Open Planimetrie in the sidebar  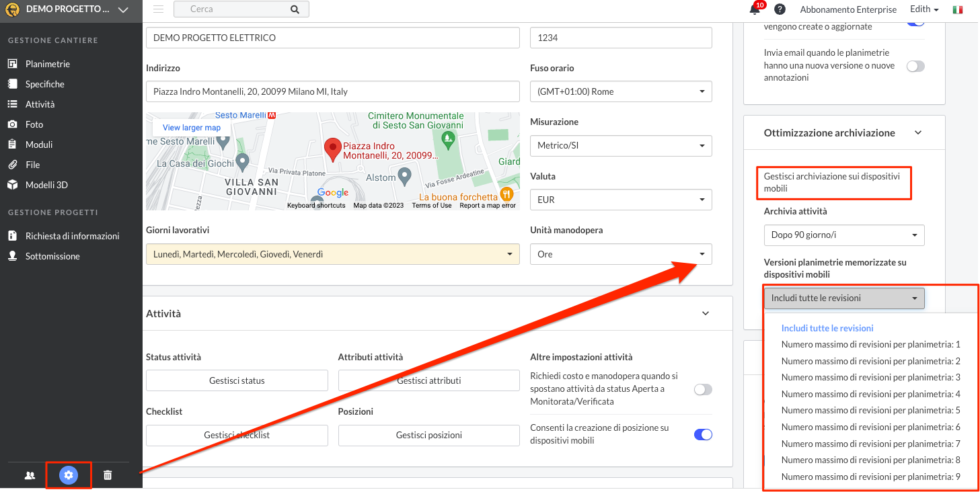tap(47, 64)
